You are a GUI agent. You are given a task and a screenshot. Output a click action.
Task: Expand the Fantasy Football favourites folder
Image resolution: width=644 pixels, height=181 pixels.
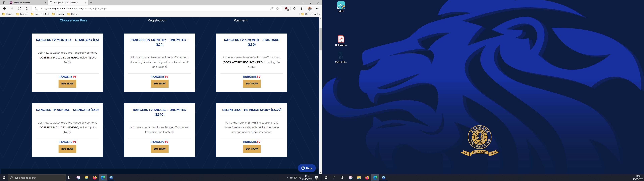pos(40,14)
